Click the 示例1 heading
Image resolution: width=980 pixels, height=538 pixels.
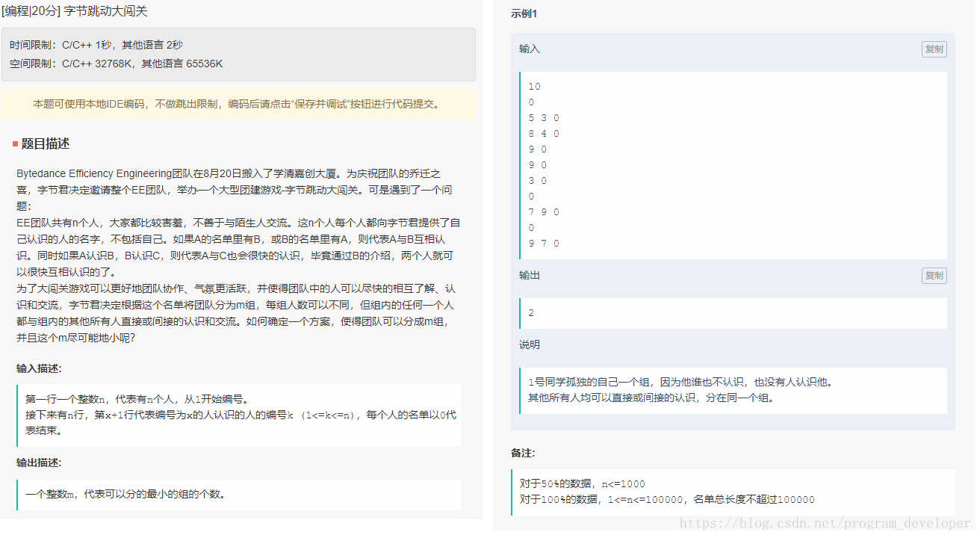[524, 14]
